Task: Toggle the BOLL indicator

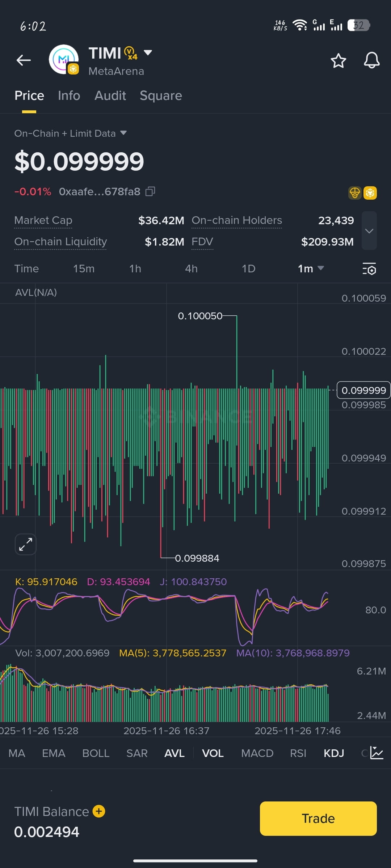Action: click(x=96, y=753)
